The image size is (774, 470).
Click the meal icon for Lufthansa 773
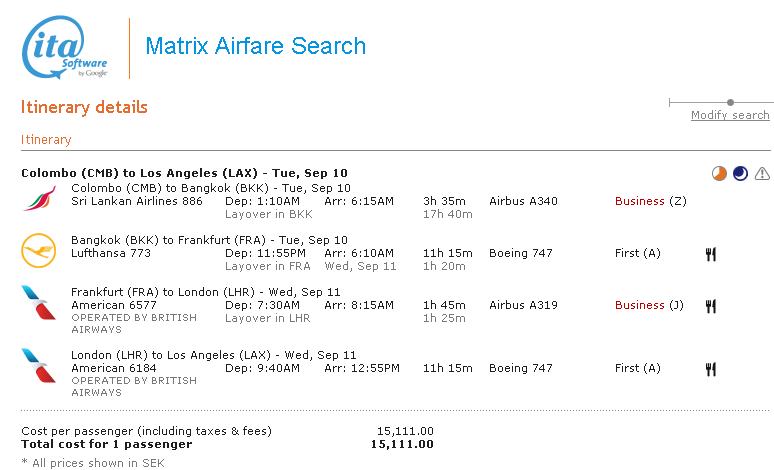[711, 254]
